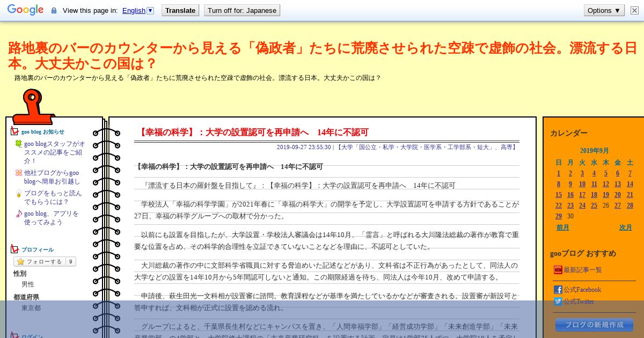
Task: Select calendar date 14
Action: 630,184
